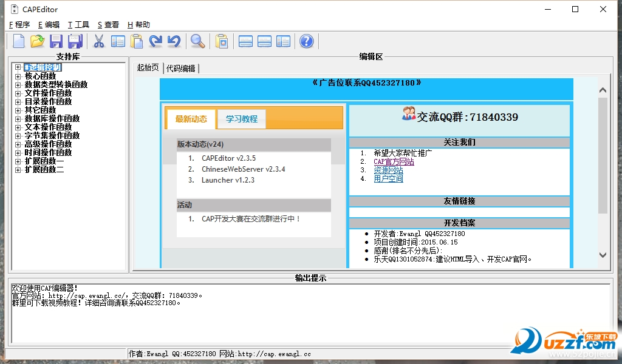The image size is (622, 364).
Task: Click the start page scroll down arrow
Action: (x=603, y=255)
